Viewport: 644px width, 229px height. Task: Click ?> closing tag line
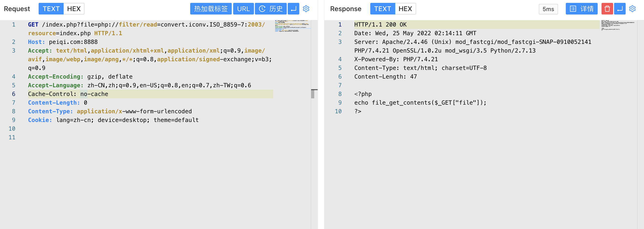pyautogui.click(x=358, y=111)
